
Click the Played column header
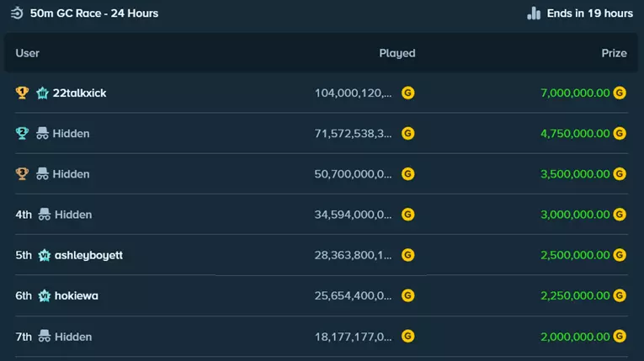(397, 53)
